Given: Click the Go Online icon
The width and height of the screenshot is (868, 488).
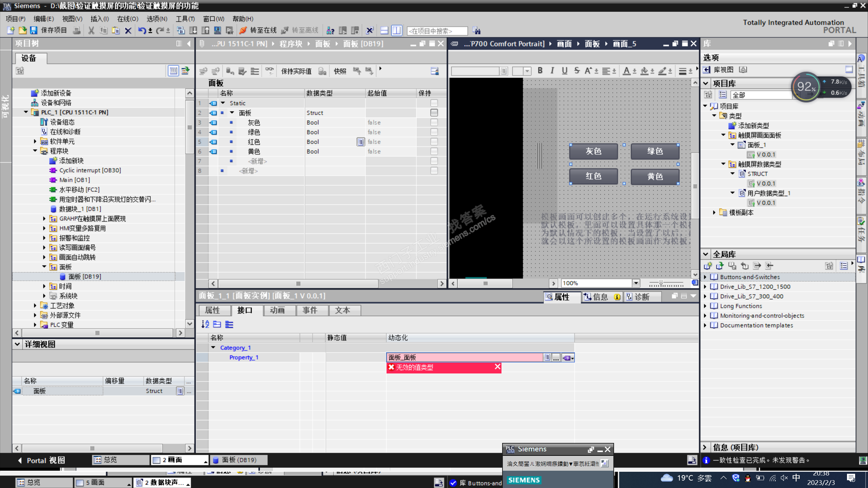Looking at the screenshot, I should 243,30.
